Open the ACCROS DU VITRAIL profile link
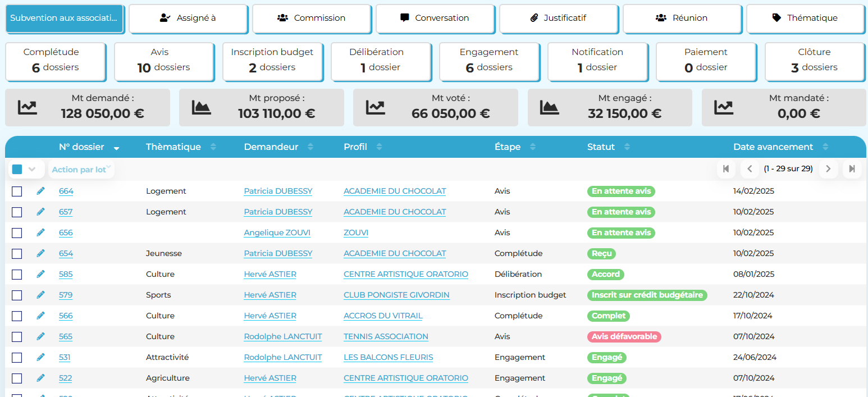Image resolution: width=868 pixels, height=397 pixels. (383, 316)
